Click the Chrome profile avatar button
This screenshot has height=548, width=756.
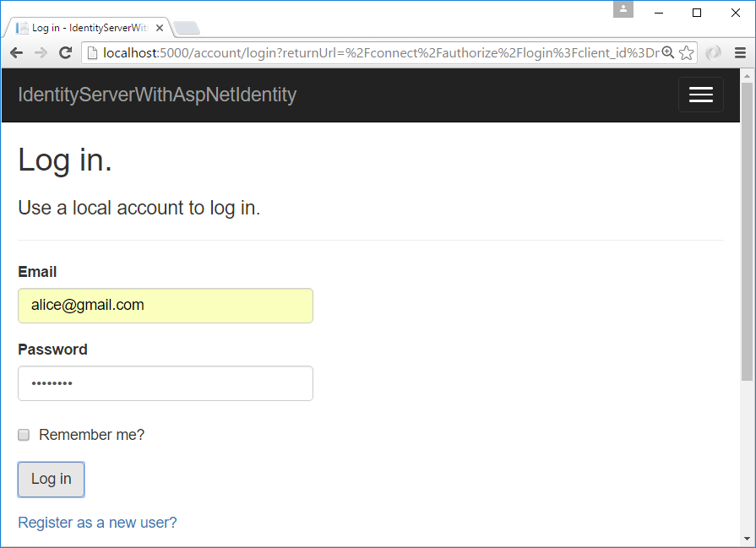pos(623,9)
